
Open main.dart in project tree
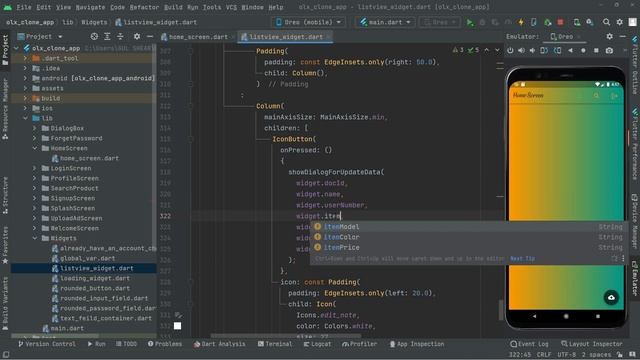(67, 328)
